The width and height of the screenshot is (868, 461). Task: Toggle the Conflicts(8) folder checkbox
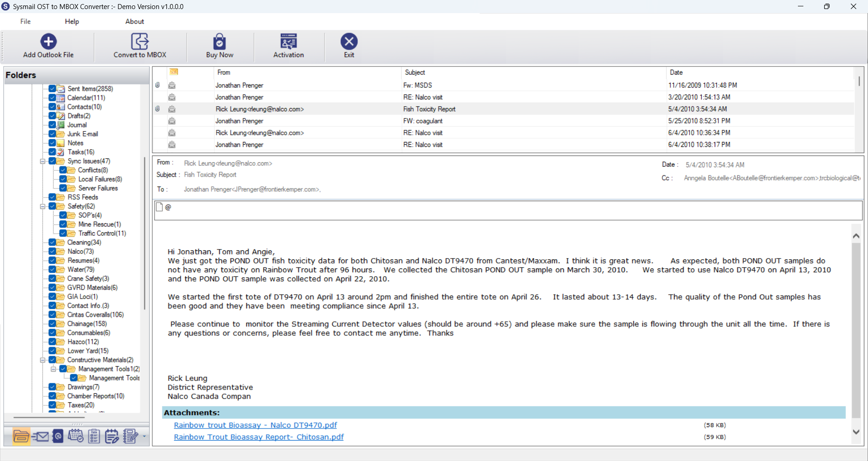63,170
